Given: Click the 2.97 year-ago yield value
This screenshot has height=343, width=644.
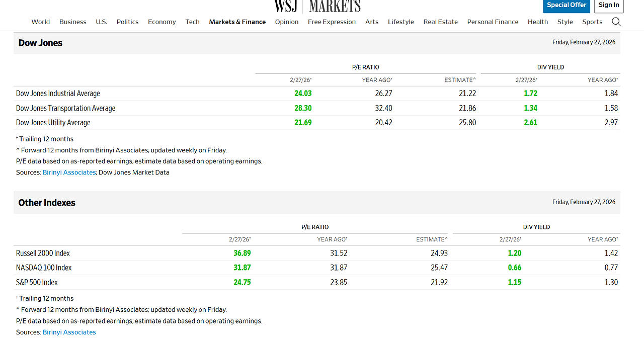Looking at the screenshot, I should point(611,123).
